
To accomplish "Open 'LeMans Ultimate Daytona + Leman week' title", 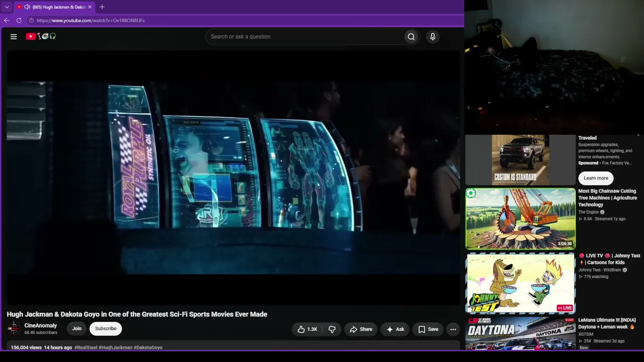I will point(606,323).
